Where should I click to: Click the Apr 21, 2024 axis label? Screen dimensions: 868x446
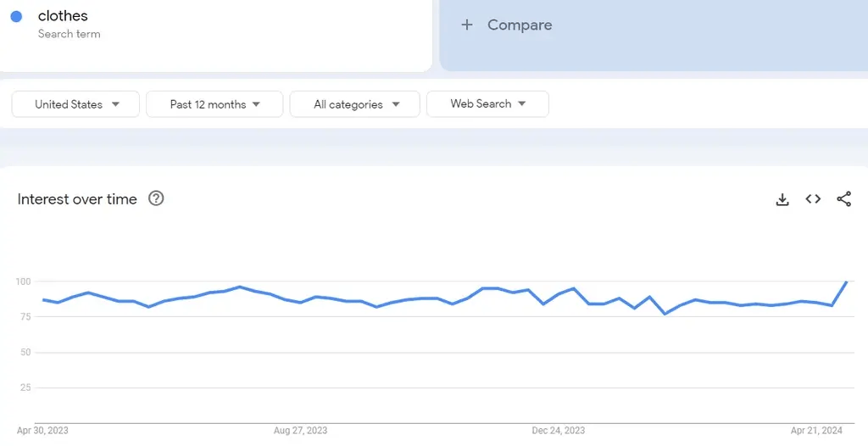pos(816,431)
